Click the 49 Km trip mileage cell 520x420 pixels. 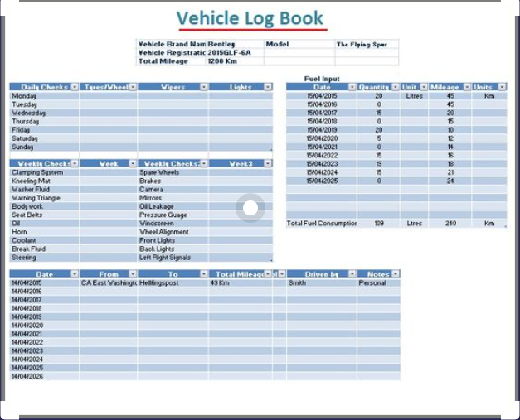241,282
